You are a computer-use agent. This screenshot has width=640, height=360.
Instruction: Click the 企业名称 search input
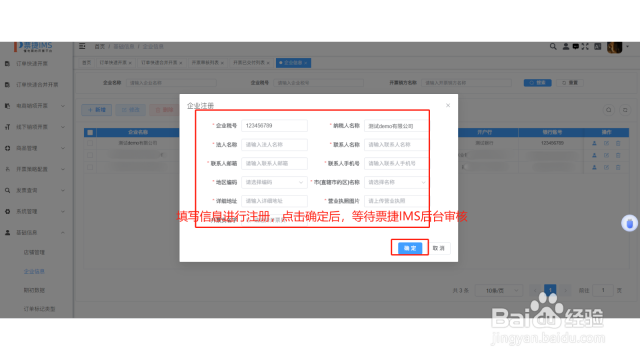171,83
